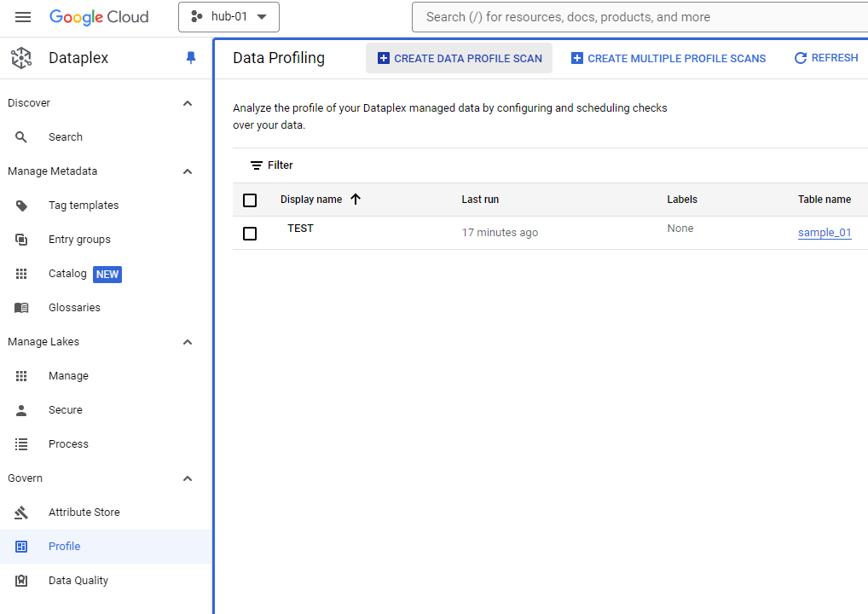868x614 pixels.
Task: Sort by Display name using the arrow
Action: 356,200
